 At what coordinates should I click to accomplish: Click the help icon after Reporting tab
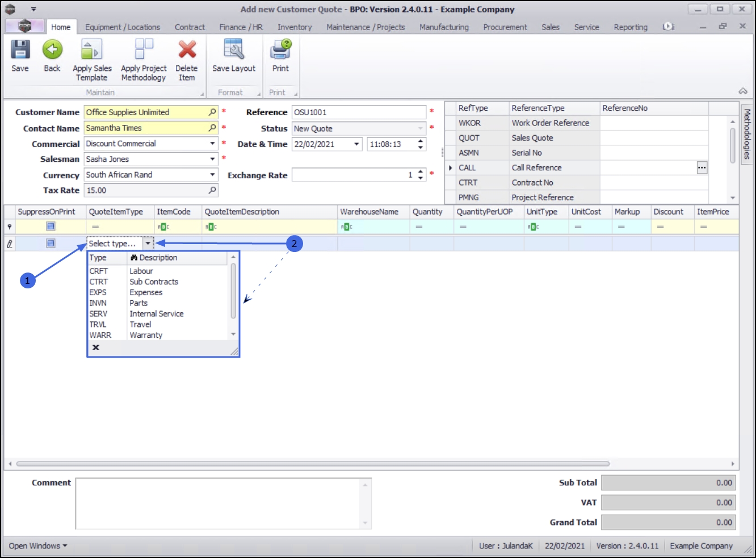coord(669,27)
